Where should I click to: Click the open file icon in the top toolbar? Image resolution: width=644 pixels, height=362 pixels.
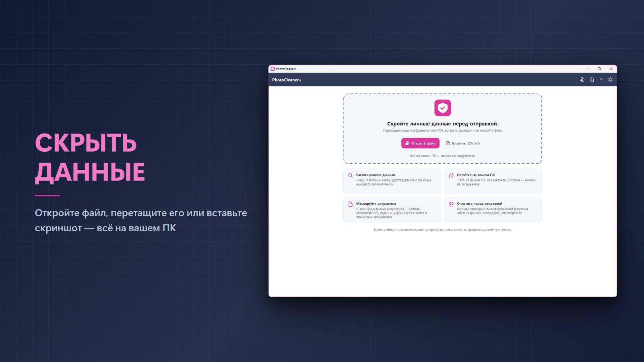[x=582, y=80]
